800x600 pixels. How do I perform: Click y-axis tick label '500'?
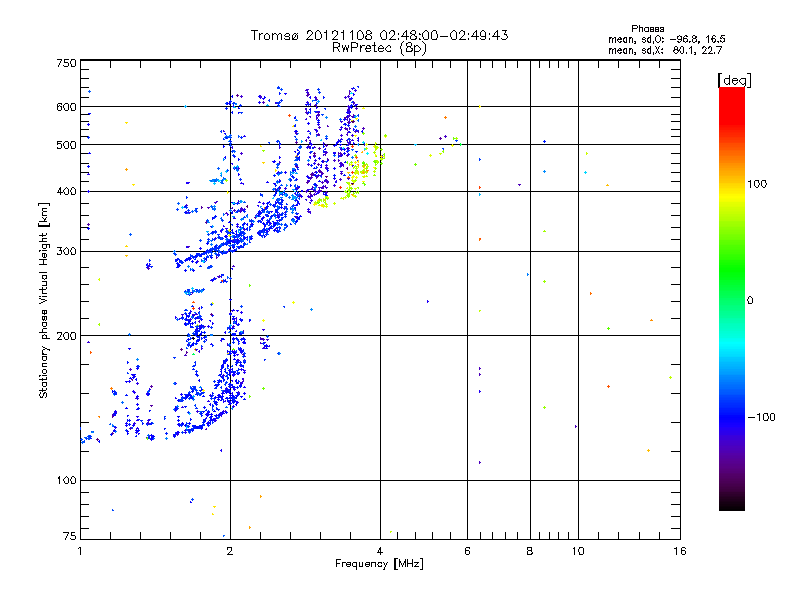point(66,145)
